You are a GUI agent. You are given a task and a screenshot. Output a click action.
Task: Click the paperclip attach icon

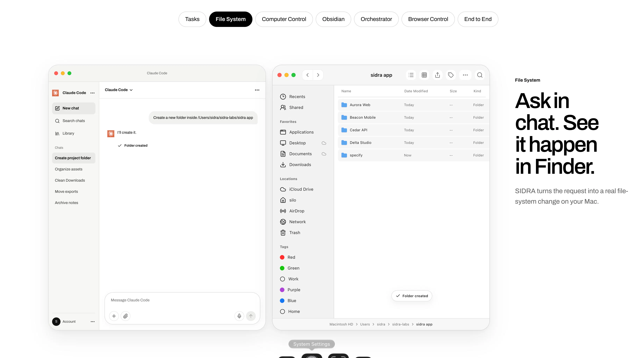(x=126, y=316)
